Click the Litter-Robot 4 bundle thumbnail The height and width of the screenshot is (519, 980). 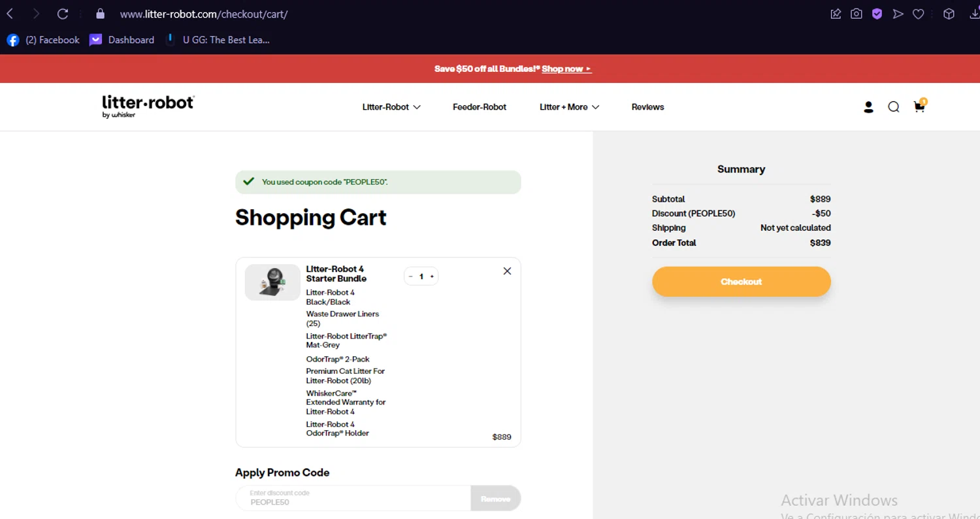(272, 282)
